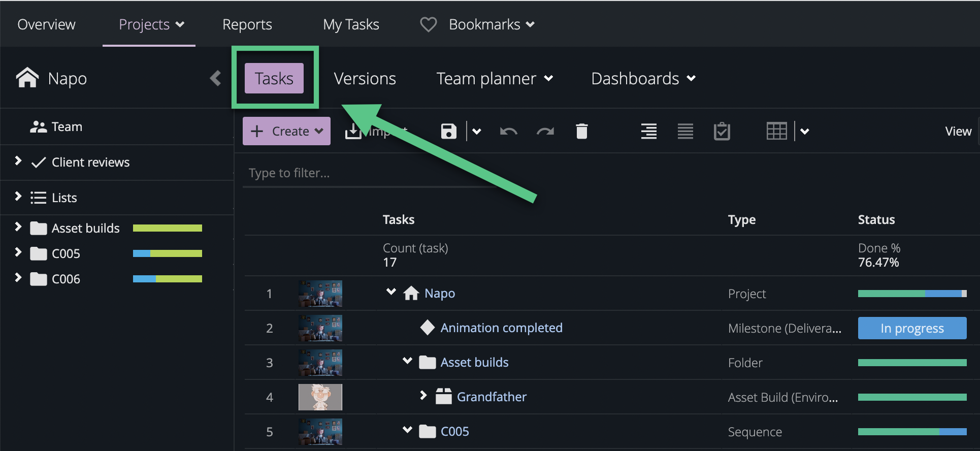The height and width of the screenshot is (451, 980).
Task: Open the Create dropdown button
Action: (x=286, y=131)
